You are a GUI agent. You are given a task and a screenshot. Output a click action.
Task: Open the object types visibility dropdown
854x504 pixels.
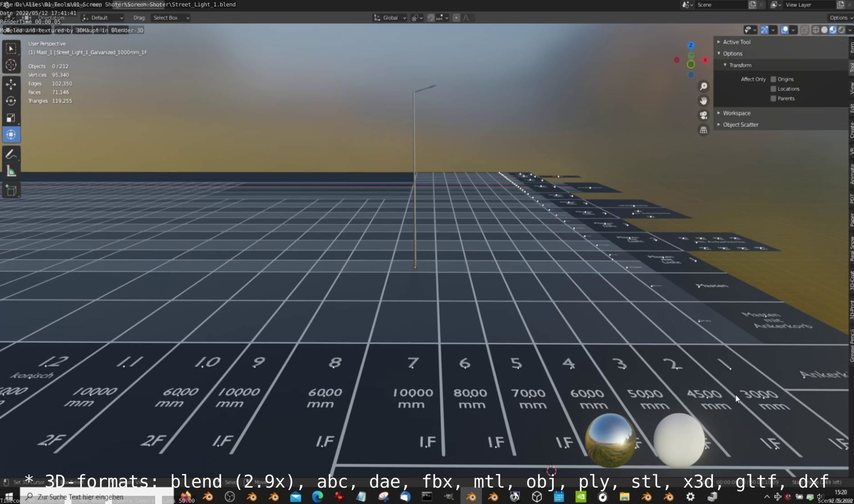coord(750,30)
